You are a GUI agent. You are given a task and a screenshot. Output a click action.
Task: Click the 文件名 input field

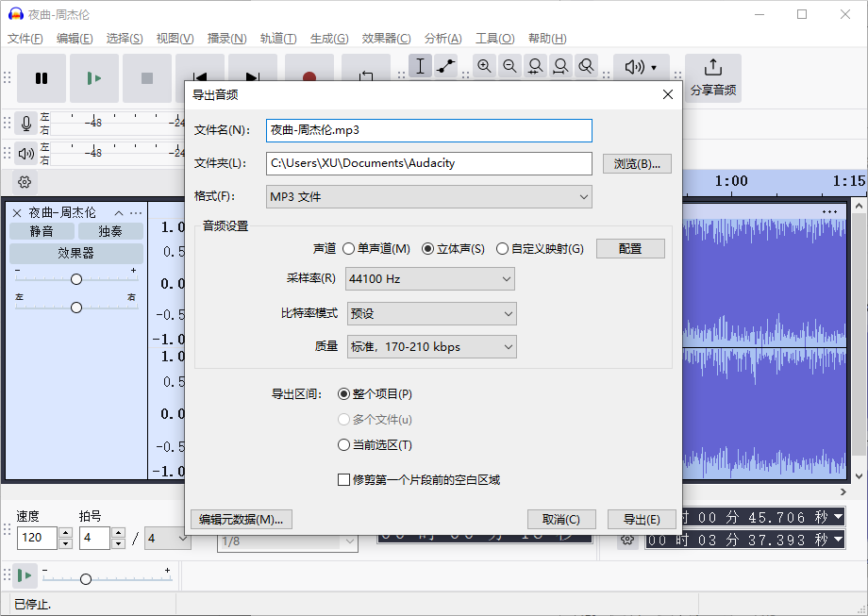click(x=427, y=130)
